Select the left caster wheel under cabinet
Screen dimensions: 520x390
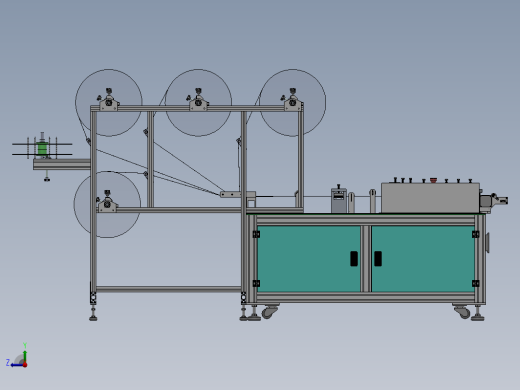pyautogui.click(x=269, y=312)
